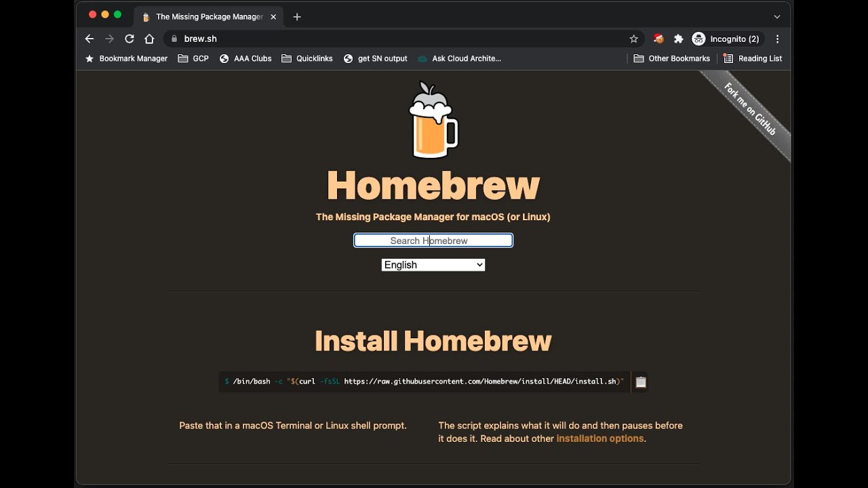This screenshot has height=488, width=868.
Task: Click the Homebrew title heading
Action: point(433,186)
